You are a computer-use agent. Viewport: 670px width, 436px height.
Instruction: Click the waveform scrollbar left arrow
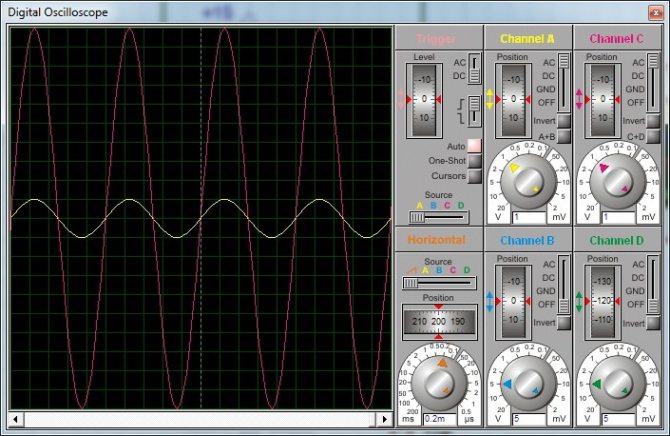16,419
